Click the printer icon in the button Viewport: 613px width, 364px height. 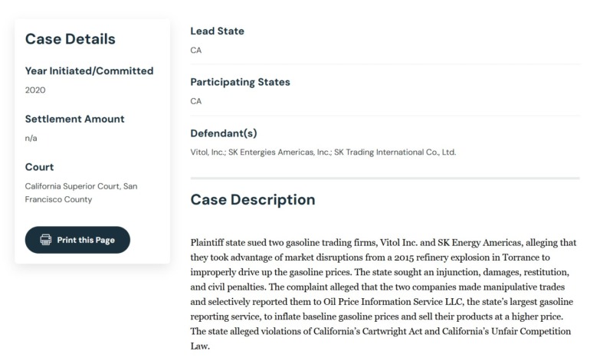point(46,240)
